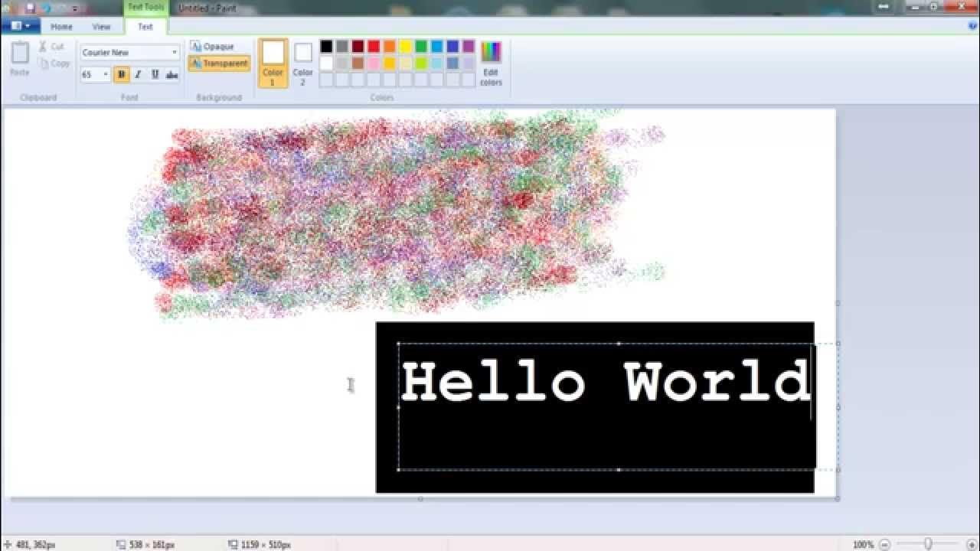Screen dimensions: 980x551
Task: Click Redo icon in quick access toolbar
Action: 60,8
